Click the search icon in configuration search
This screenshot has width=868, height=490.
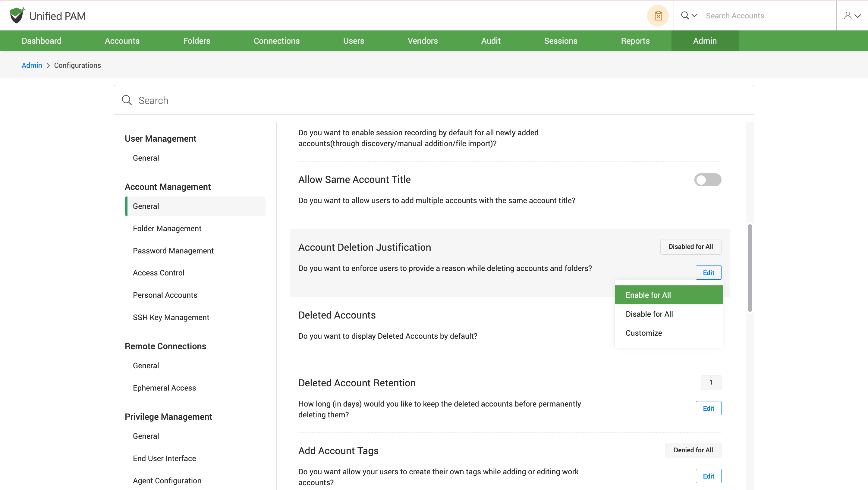pos(127,100)
